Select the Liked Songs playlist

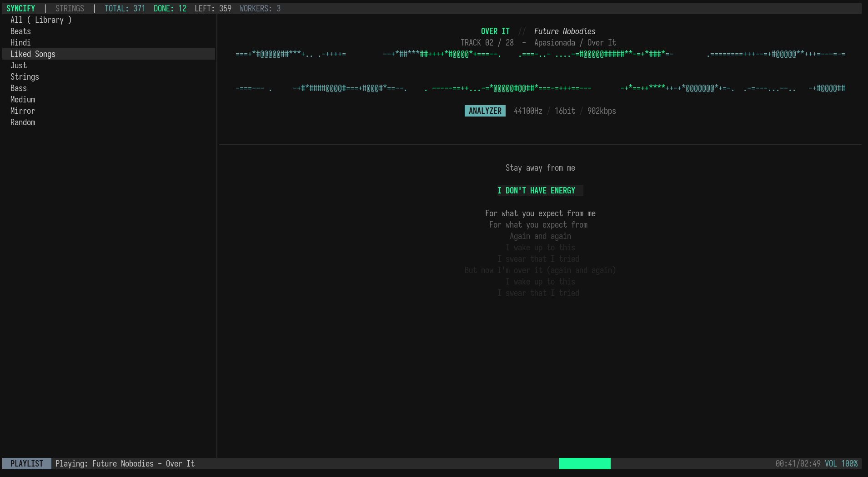[109, 54]
